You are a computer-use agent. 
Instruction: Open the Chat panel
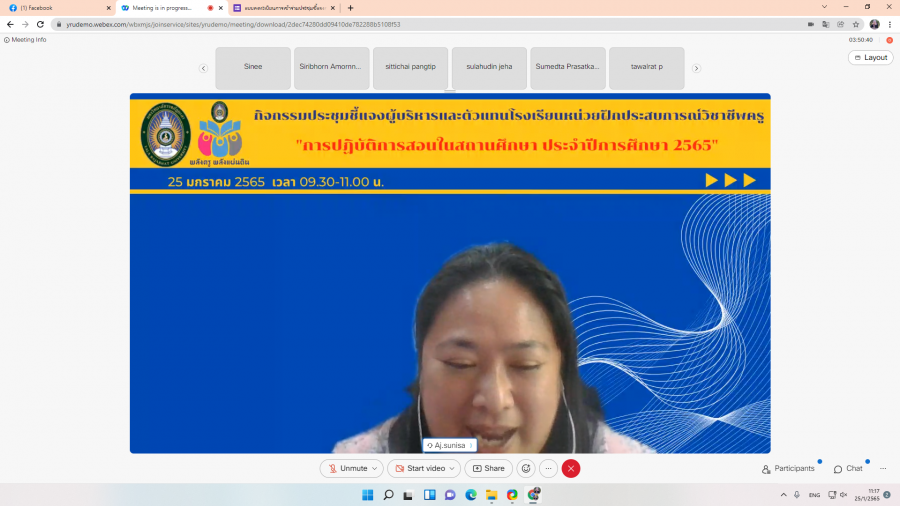pos(848,468)
